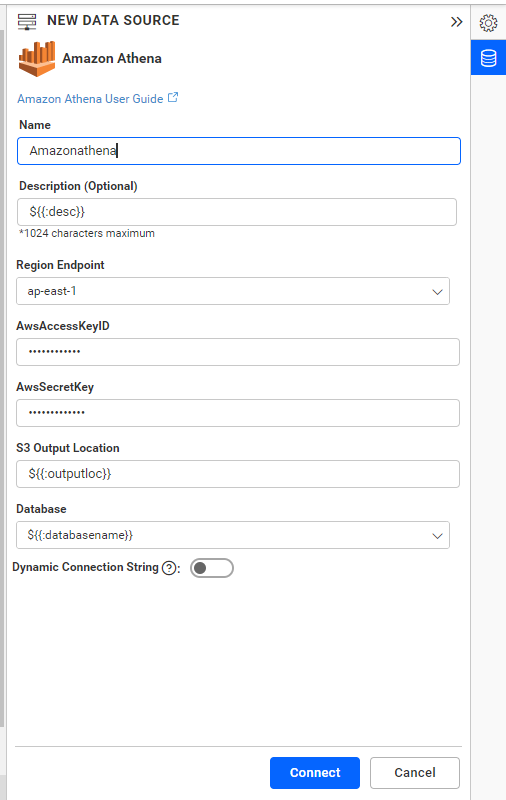Click the left edge vertical scrollbar

pos(2,378)
